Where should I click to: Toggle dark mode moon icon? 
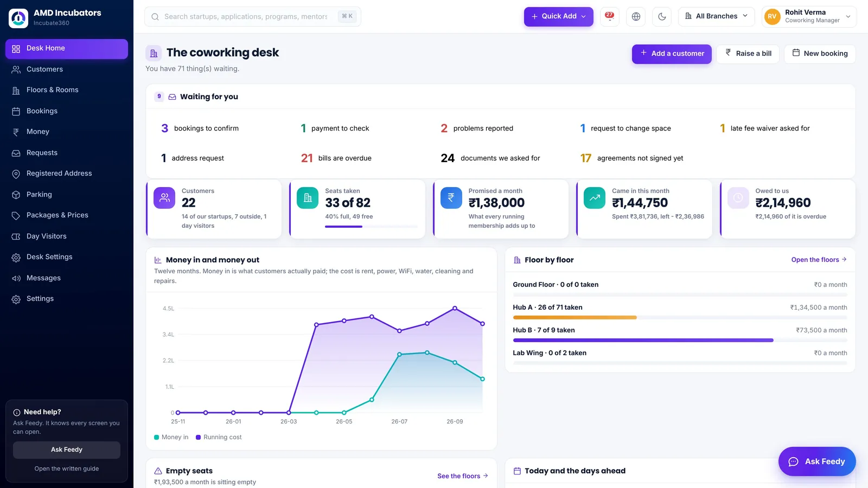662,16
